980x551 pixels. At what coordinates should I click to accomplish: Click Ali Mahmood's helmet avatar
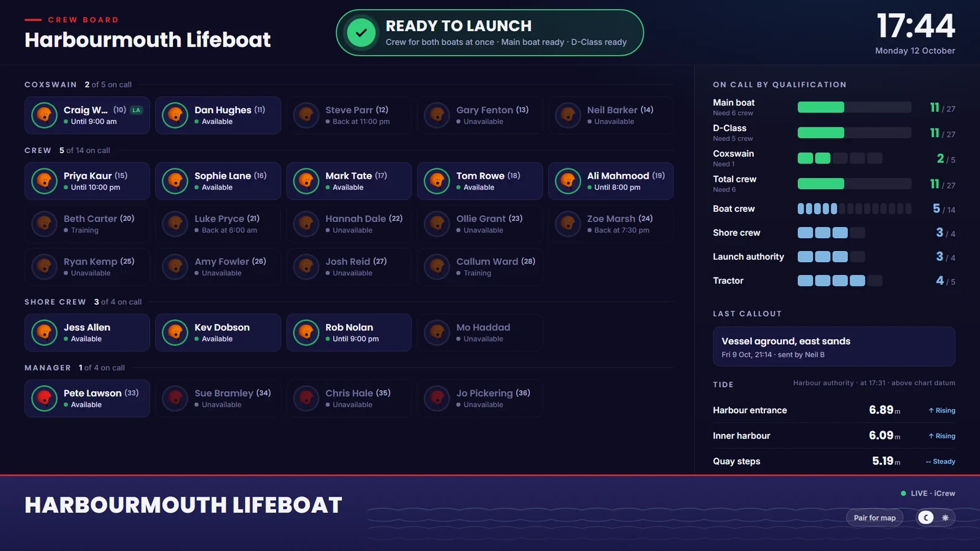tap(568, 181)
